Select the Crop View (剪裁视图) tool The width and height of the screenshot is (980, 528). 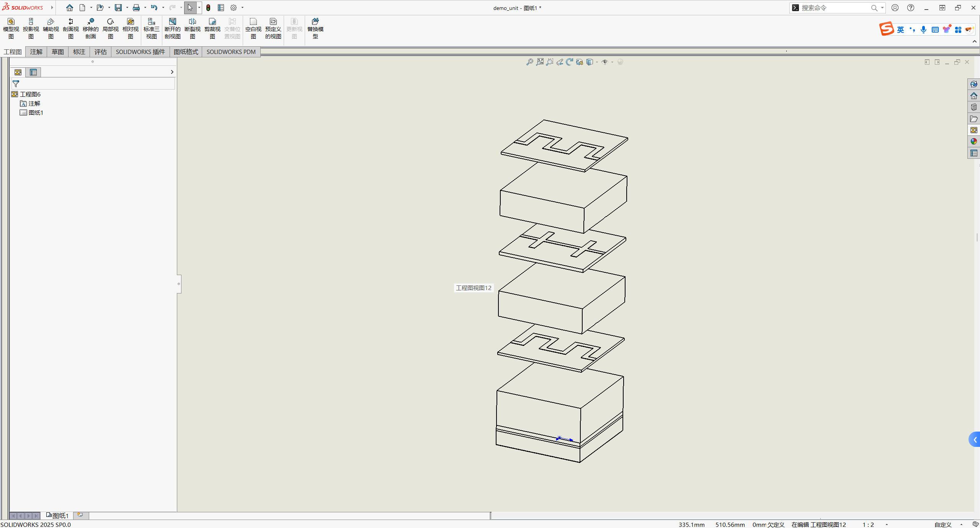[x=212, y=28]
